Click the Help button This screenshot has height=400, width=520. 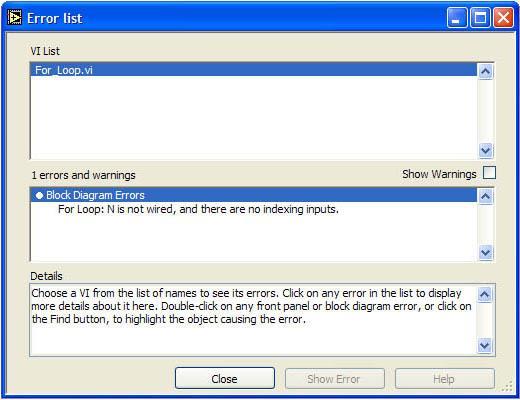(x=444, y=379)
